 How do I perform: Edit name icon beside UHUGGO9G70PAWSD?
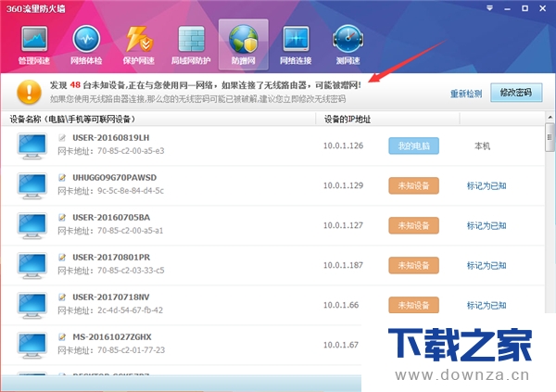point(62,177)
